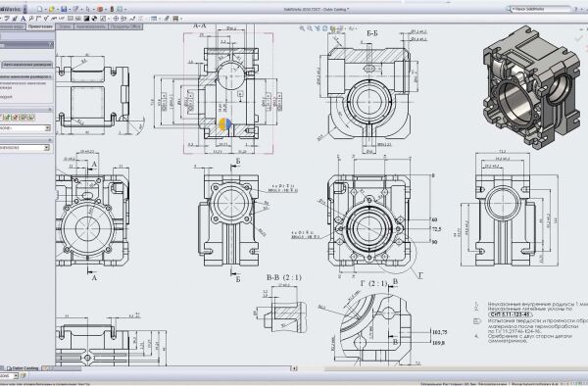This screenshot has width=588, height=386.
Task: Open the dropdown arrow next to Print icon
Action: [x=81, y=9]
